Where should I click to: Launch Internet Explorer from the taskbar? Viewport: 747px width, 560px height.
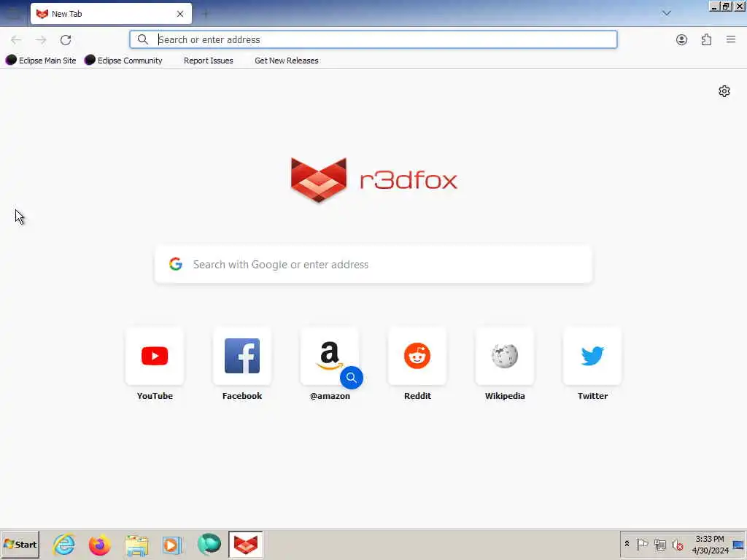tap(64, 544)
